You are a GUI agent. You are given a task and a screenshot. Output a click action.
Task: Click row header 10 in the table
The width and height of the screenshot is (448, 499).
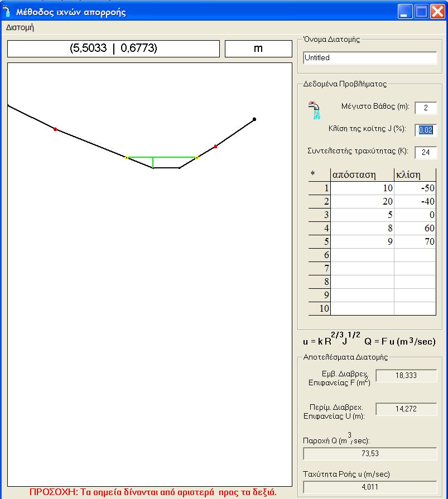(x=319, y=308)
